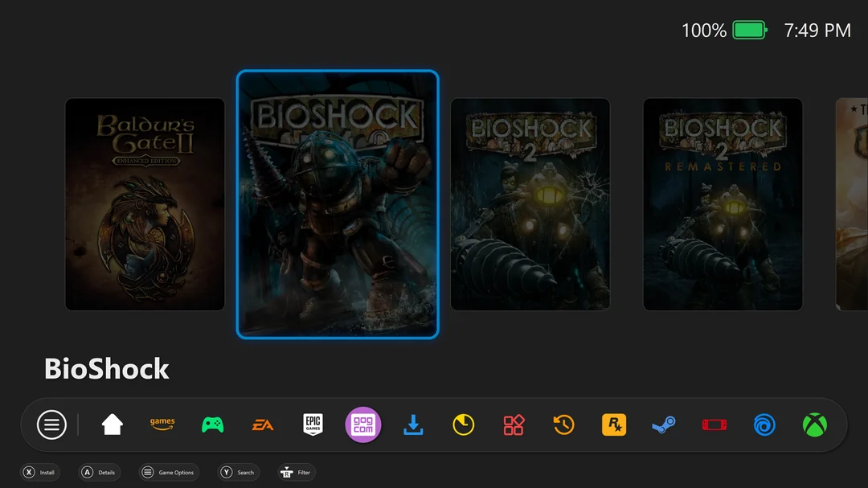Click the BioShock game title text
Viewport: 868px width, 488px height.
pos(106,369)
